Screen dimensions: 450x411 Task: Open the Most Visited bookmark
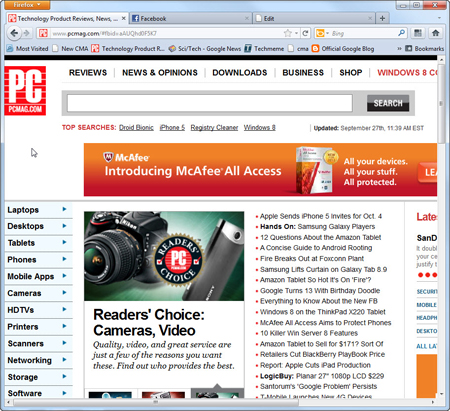coord(28,49)
